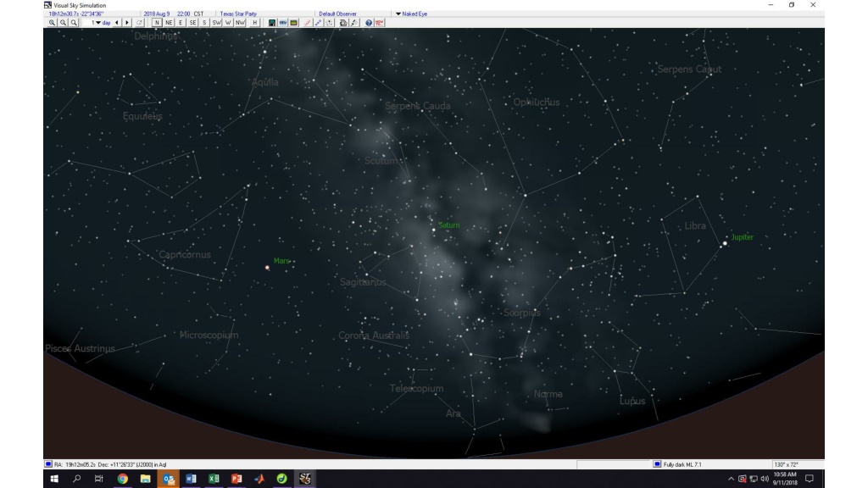Open the time step dropdown arrow
Screen dimensions: 868x488
(x=98, y=23)
